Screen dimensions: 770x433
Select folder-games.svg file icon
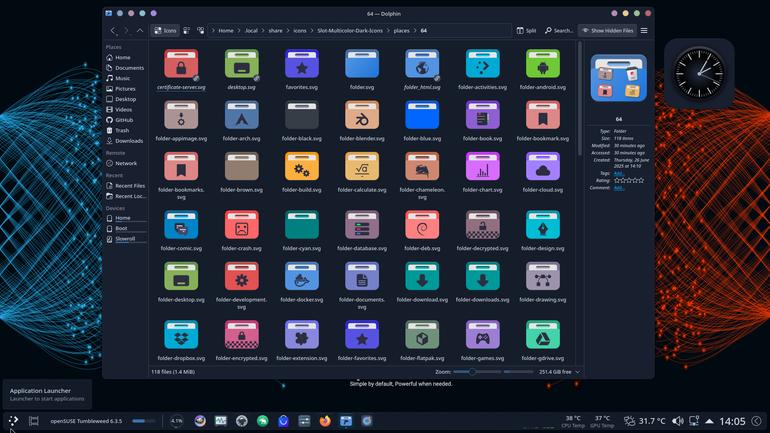(x=482, y=335)
